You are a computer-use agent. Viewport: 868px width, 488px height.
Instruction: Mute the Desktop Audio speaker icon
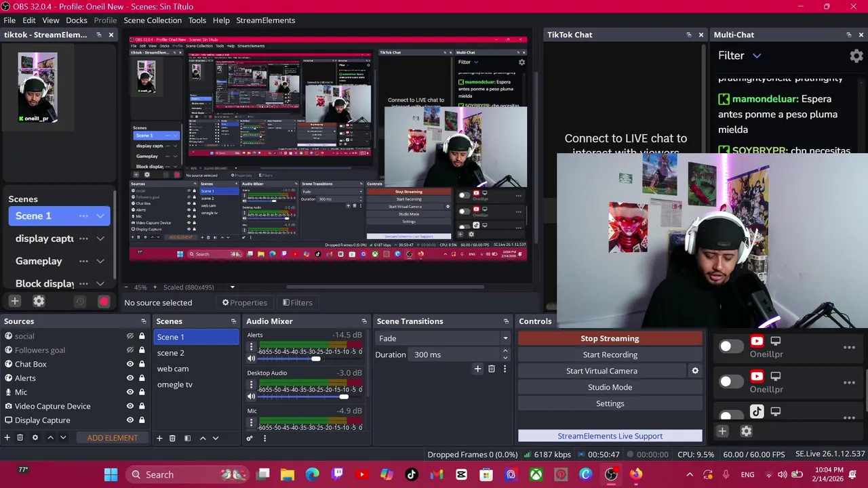[252, 396]
